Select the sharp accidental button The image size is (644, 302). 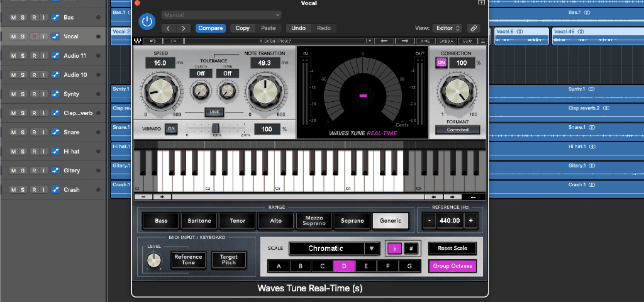pyautogui.click(x=411, y=248)
